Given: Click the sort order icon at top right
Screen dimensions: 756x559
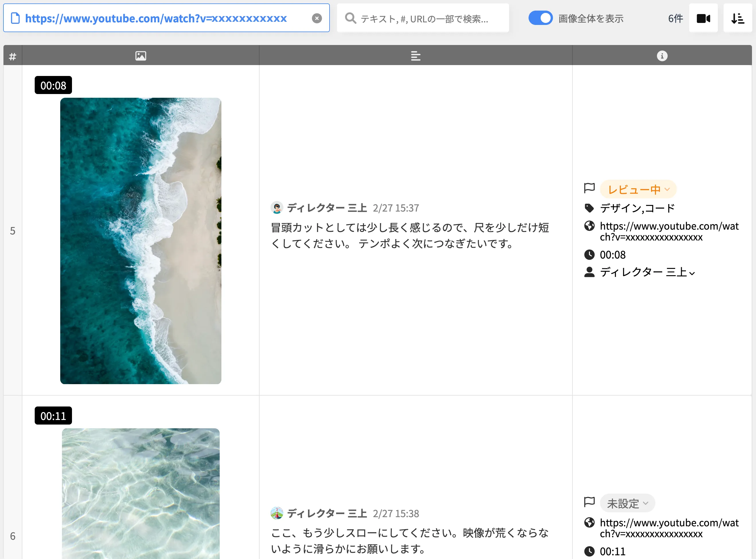Looking at the screenshot, I should click(738, 18).
